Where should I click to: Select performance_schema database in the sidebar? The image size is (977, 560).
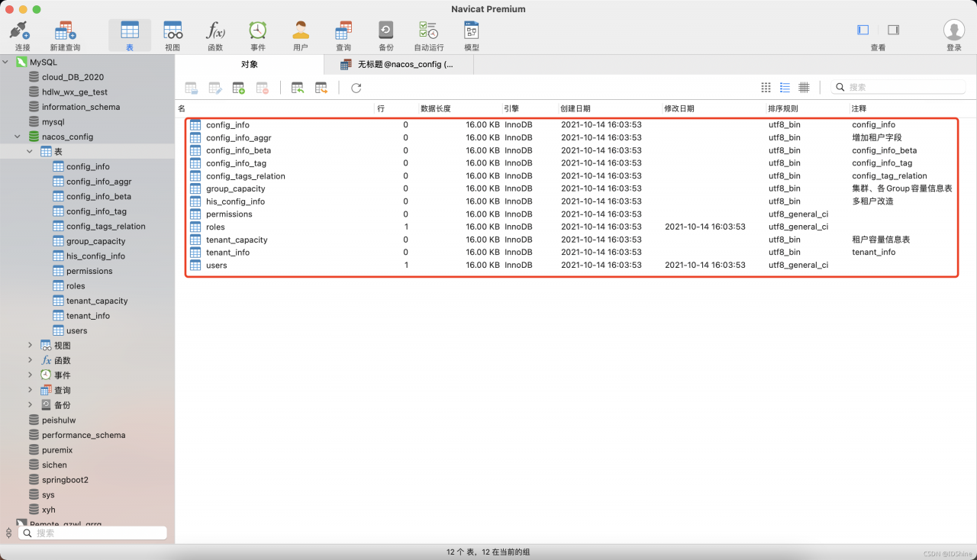click(83, 435)
